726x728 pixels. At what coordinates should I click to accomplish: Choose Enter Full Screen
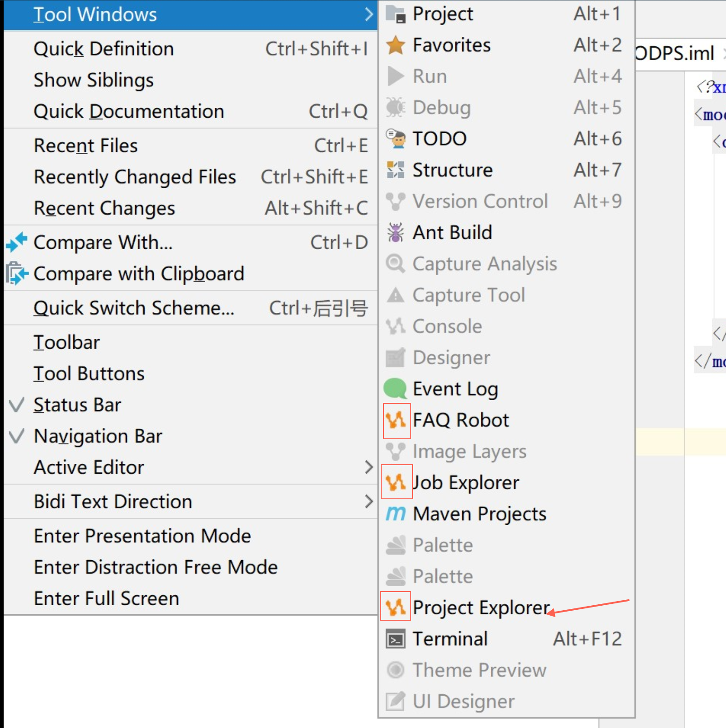click(x=191, y=598)
